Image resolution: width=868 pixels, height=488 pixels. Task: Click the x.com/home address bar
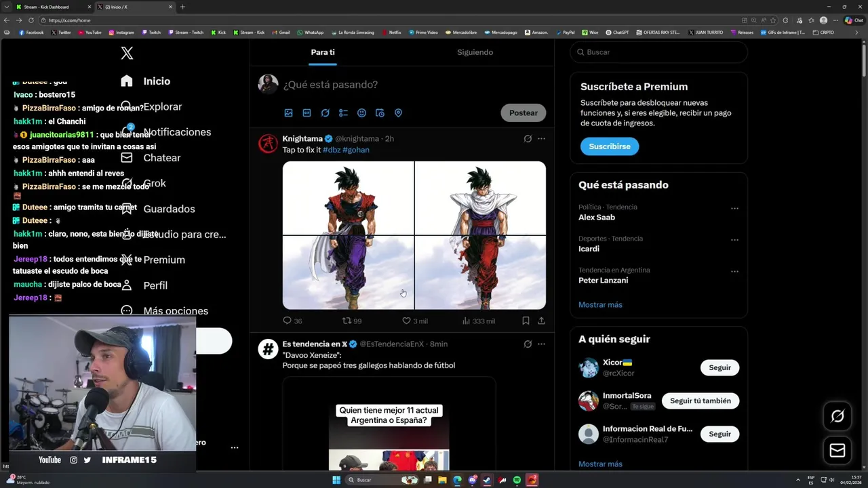click(x=387, y=20)
